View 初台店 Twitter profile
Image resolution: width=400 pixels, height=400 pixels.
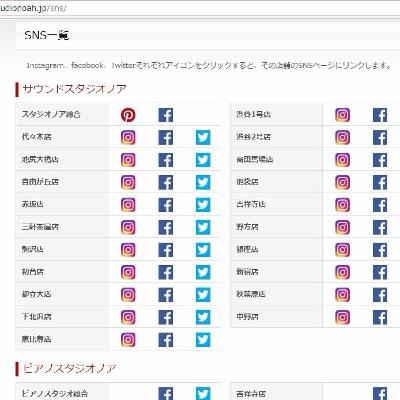[x=203, y=272]
